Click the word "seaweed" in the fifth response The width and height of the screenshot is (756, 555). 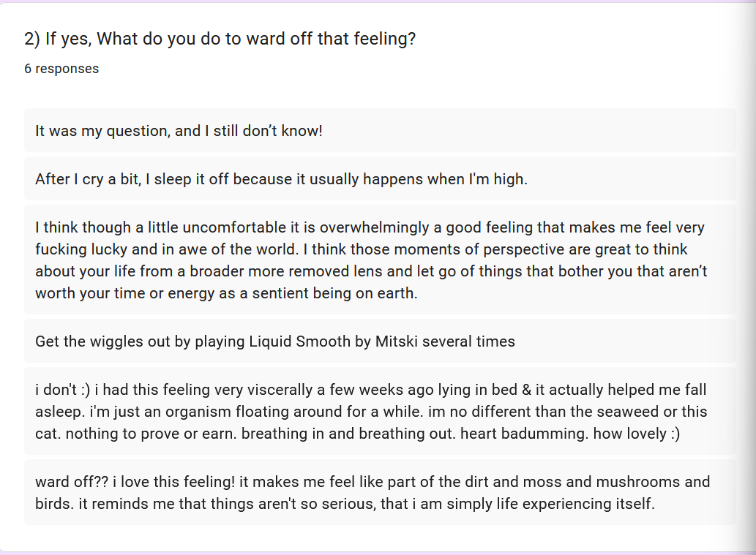(x=634, y=412)
